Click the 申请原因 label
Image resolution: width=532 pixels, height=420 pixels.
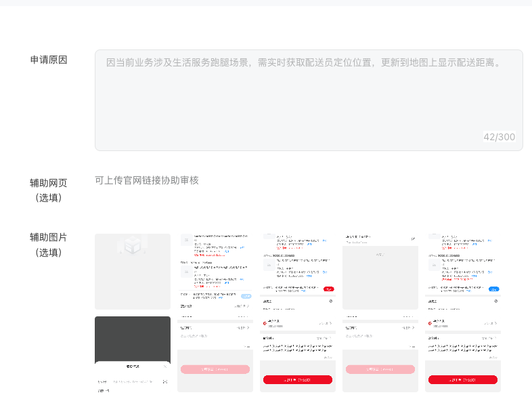coord(49,60)
